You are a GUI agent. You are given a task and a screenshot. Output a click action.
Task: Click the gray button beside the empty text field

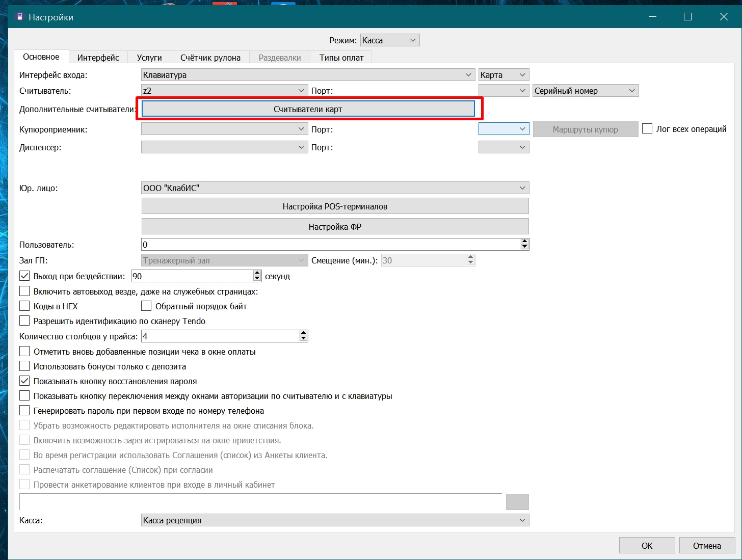(x=517, y=502)
